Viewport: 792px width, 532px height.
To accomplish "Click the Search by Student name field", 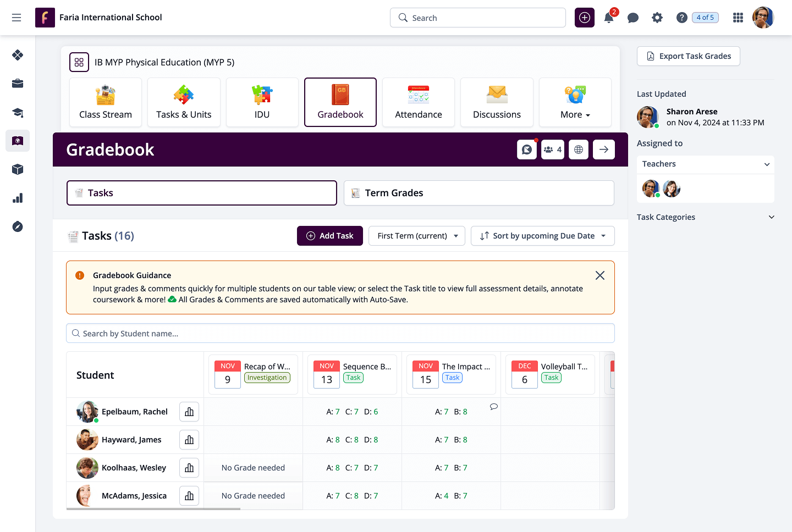I will point(340,333).
